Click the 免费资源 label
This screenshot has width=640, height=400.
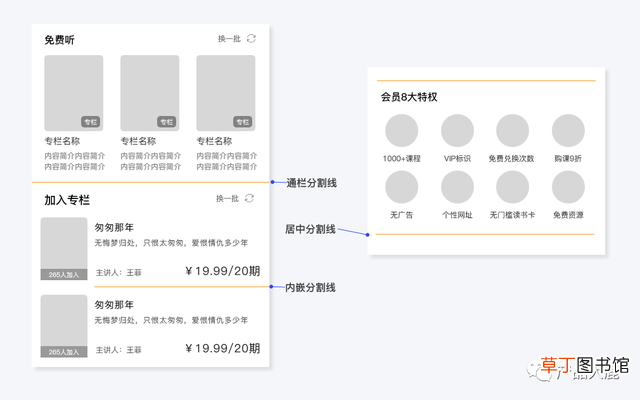(x=568, y=215)
